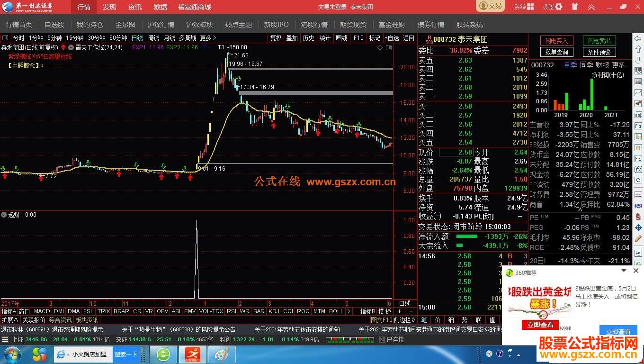Open the F5 sidebar icon

[x=638, y=254]
